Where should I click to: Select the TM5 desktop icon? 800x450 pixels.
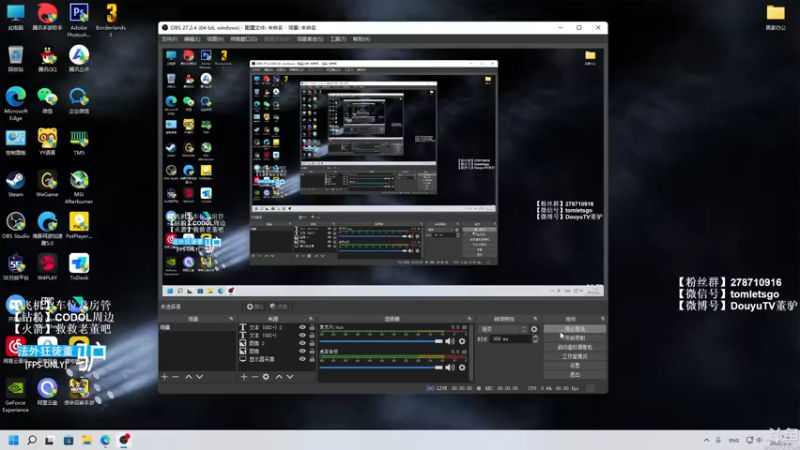click(x=79, y=142)
